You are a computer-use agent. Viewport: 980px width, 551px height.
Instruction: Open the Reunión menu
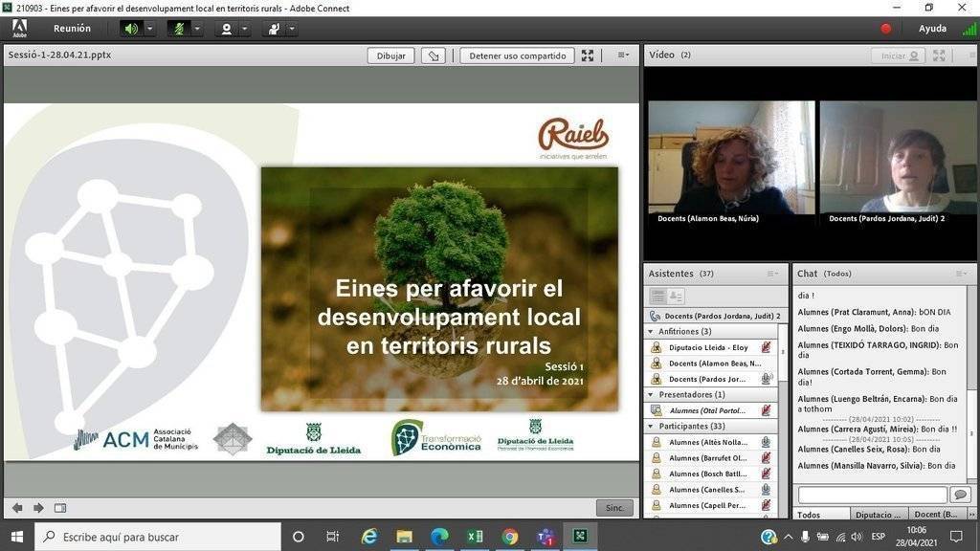tap(73, 28)
